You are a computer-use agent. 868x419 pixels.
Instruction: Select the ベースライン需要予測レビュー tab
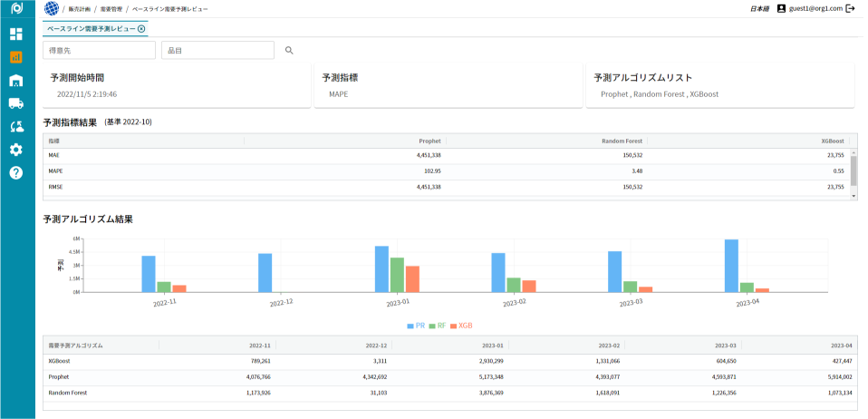pos(91,29)
